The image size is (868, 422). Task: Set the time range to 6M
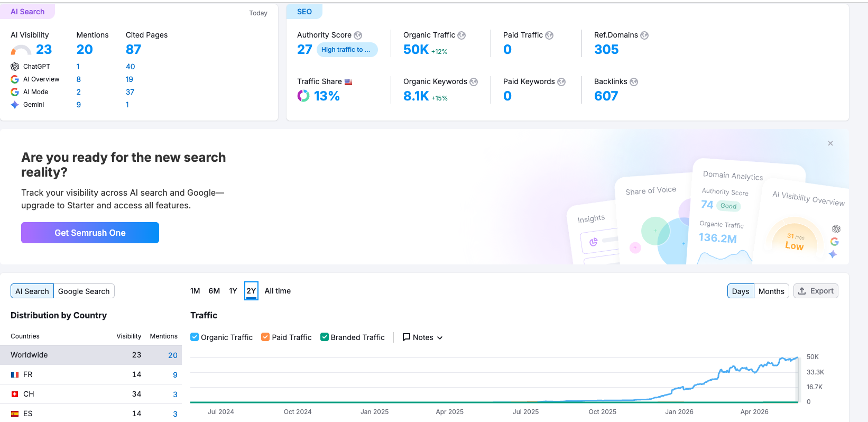click(x=214, y=291)
